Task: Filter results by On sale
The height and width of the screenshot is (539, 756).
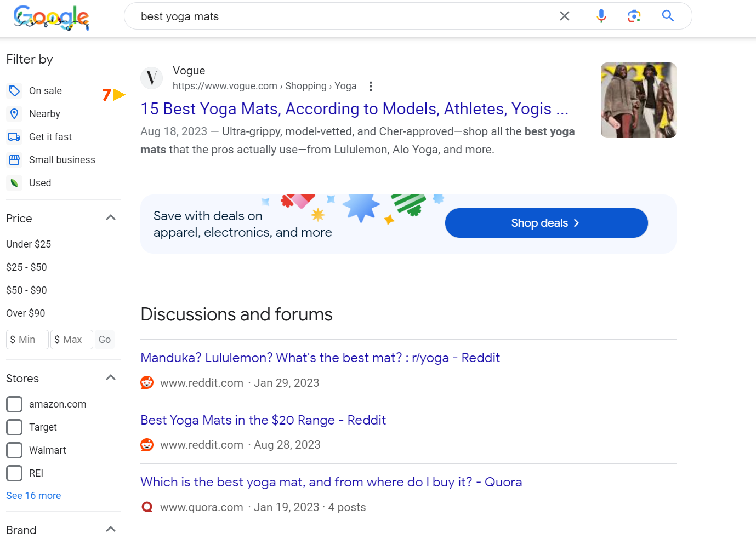Action: point(46,91)
